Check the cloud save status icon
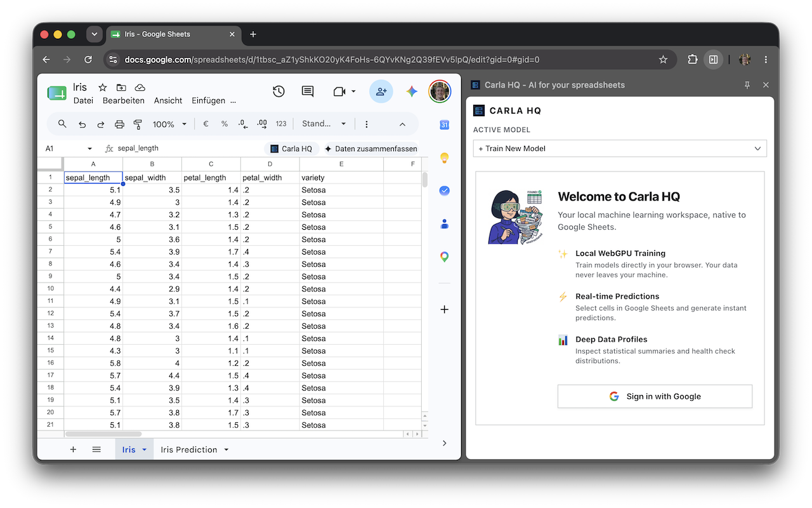812x508 pixels. (140, 88)
